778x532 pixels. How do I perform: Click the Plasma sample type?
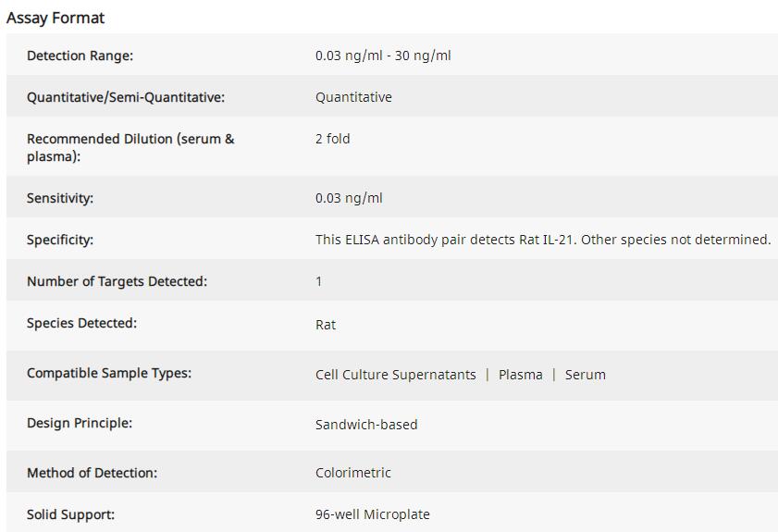[520, 375]
